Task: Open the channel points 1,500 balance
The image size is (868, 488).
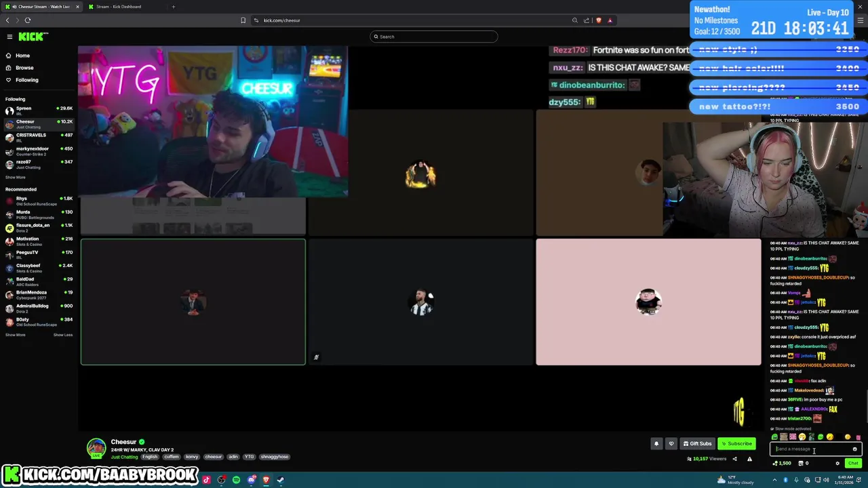Action: point(782,464)
